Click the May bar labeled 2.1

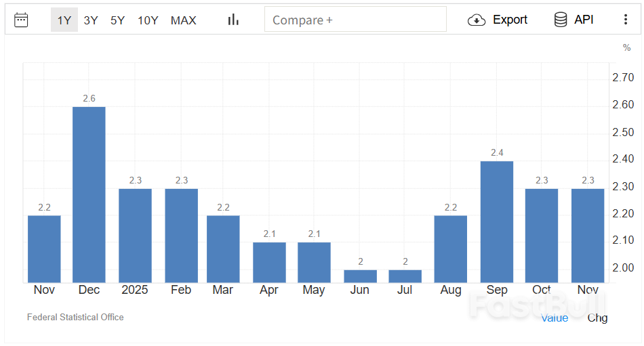(x=314, y=262)
